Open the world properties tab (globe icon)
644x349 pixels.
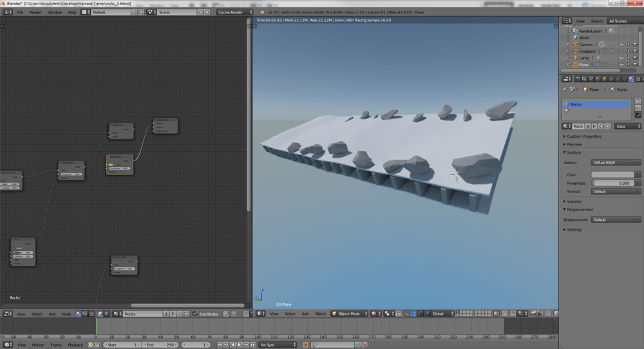(598, 79)
